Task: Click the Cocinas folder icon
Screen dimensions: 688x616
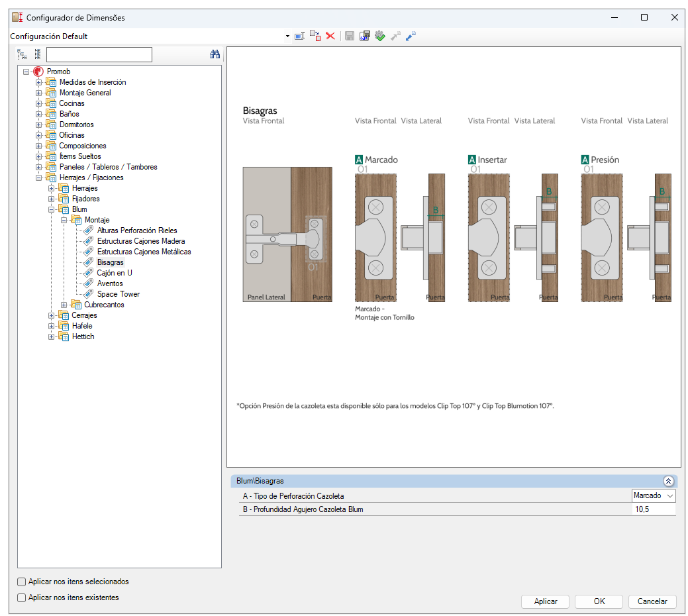Action: tap(52, 103)
